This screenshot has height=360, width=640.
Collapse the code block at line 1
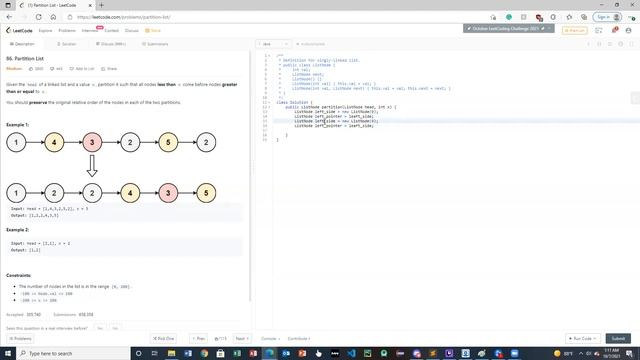pyautogui.click(x=270, y=56)
